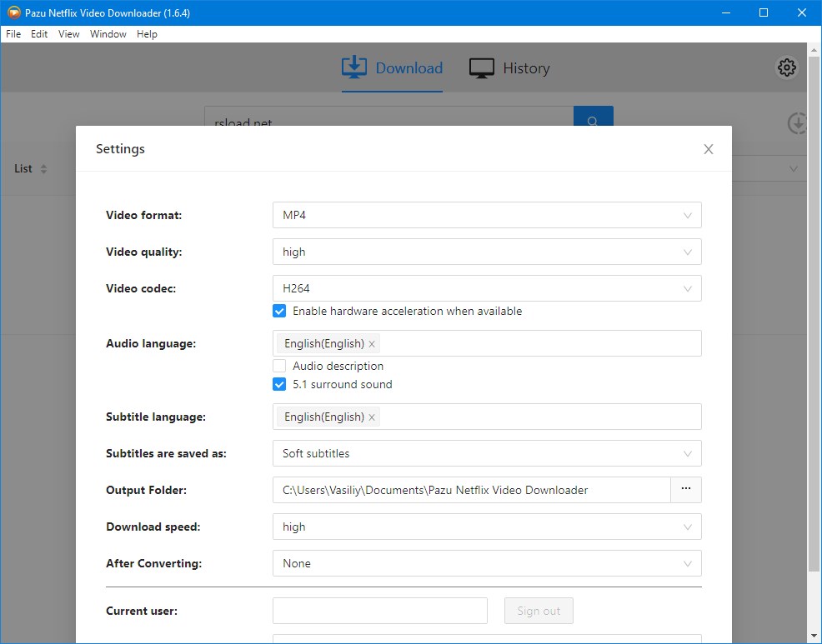This screenshot has height=644, width=822.
Task: Expand the Video format dropdown
Action: (x=487, y=215)
